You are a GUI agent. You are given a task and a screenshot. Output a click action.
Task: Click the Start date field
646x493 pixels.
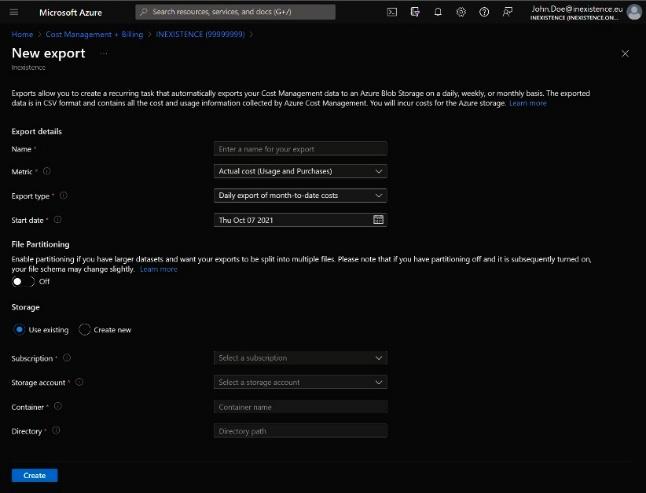click(300, 220)
